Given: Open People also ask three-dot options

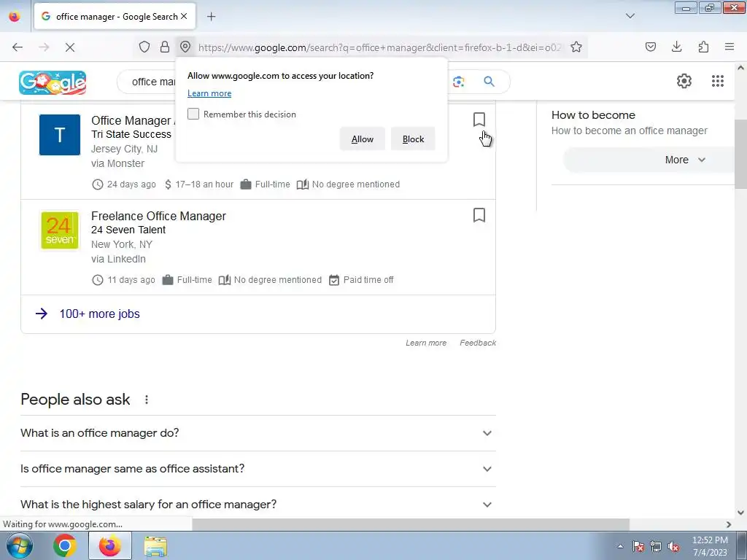Looking at the screenshot, I should click(146, 400).
